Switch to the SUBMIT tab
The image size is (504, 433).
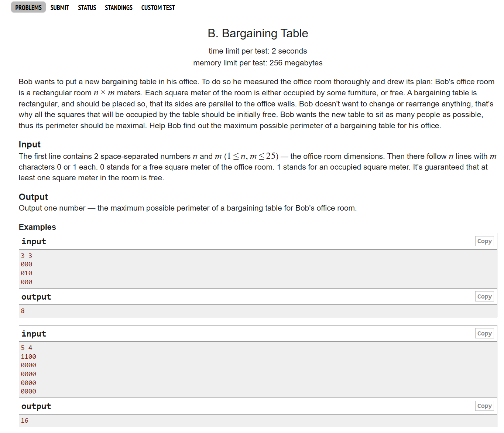point(60,7)
